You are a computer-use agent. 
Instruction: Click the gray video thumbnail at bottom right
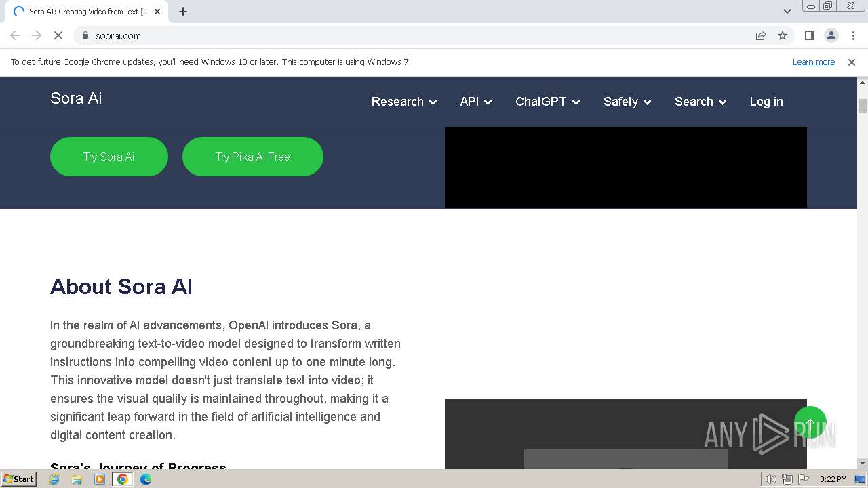pos(626,434)
